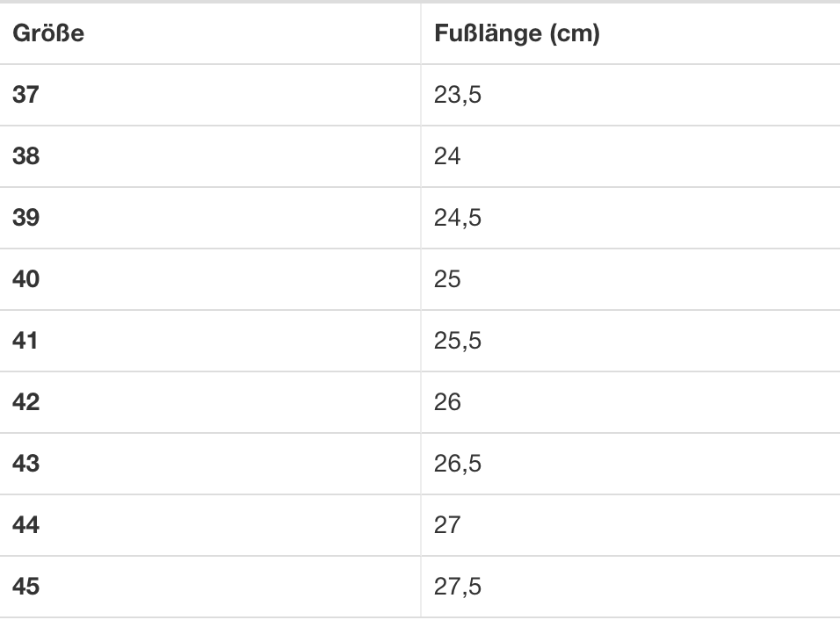Pick size 42 row label
Image resolution: width=840 pixels, height=620 pixels.
(x=26, y=402)
